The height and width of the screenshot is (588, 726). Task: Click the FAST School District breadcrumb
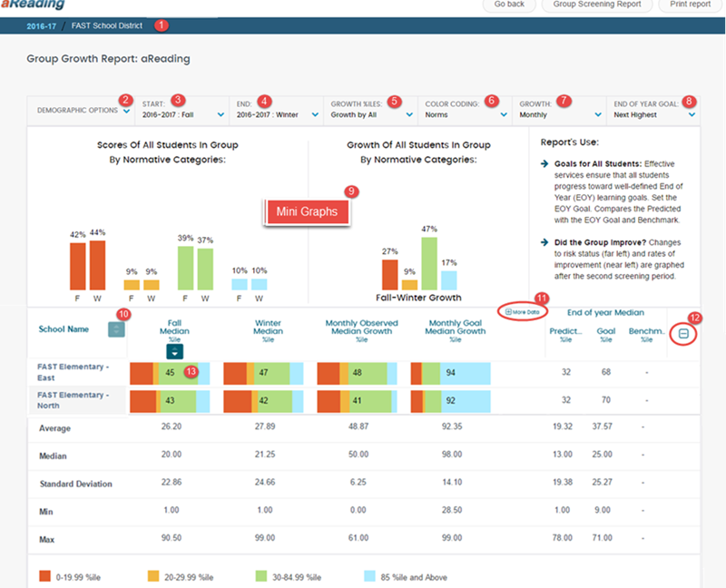coord(107,25)
